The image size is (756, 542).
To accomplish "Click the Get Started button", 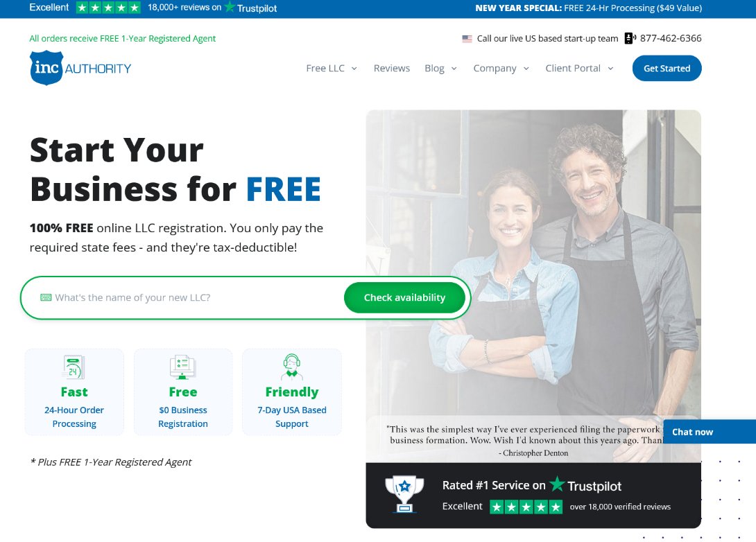I will click(x=667, y=69).
